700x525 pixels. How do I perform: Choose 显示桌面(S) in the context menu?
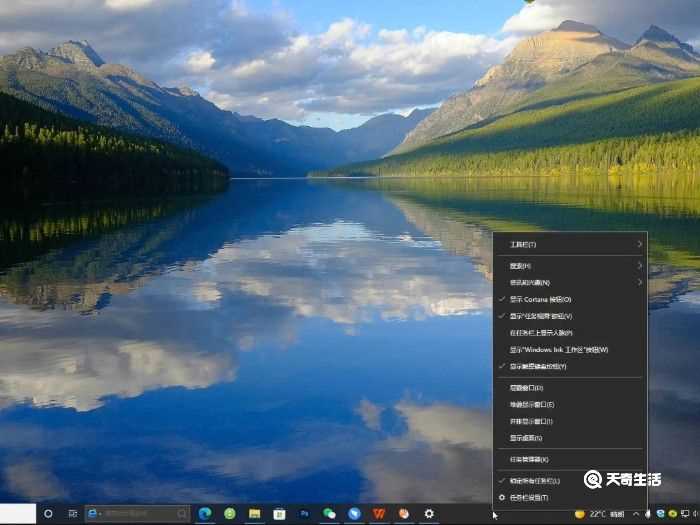pyautogui.click(x=526, y=438)
